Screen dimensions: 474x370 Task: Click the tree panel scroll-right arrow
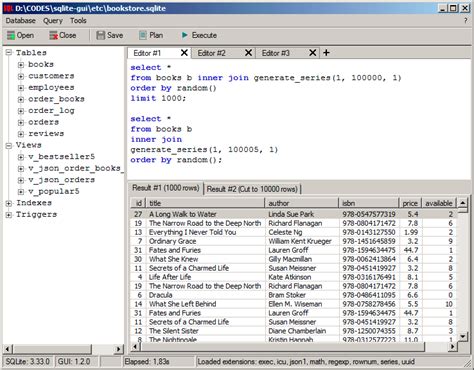pyautogui.click(x=118, y=349)
